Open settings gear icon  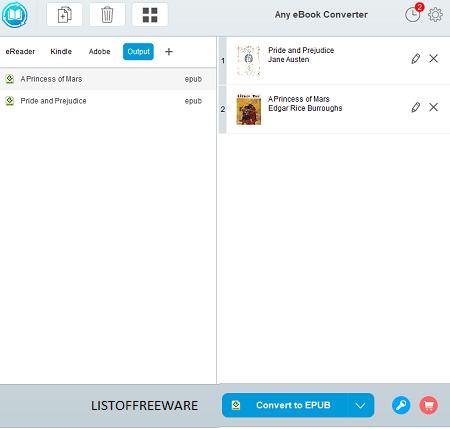[435, 15]
